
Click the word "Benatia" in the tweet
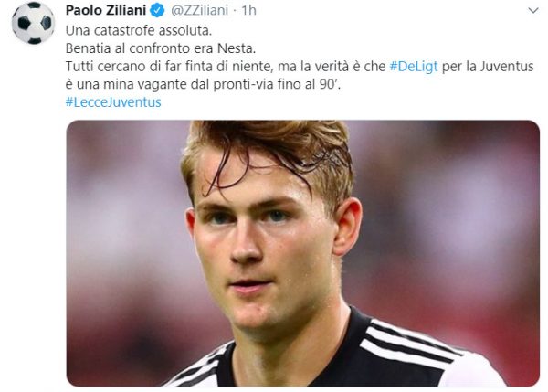88,48
